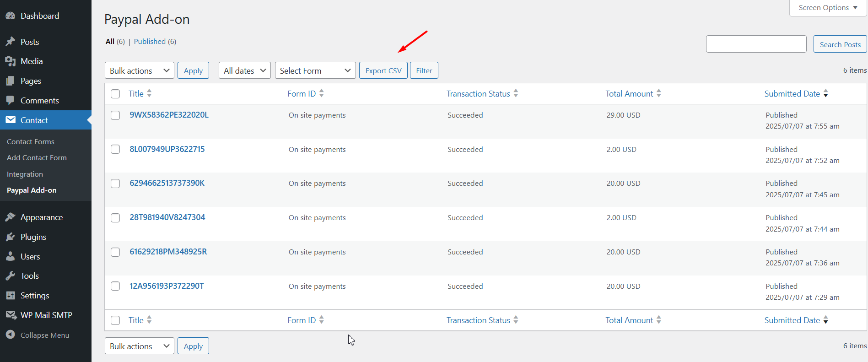This screenshot has height=362, width=868.
Task: Click the Appearance paintbrush icon
Action: pos(11,217)
